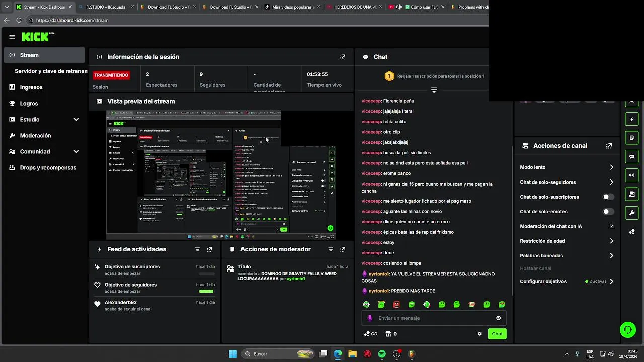
Task: Open chat settings gear icon
Action: [480, 334]
